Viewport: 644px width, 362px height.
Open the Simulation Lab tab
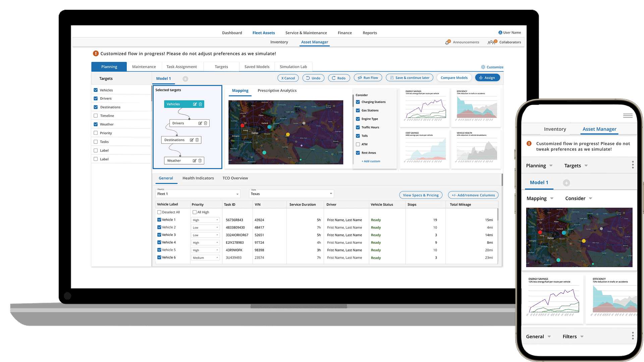(x=293, y=67)
